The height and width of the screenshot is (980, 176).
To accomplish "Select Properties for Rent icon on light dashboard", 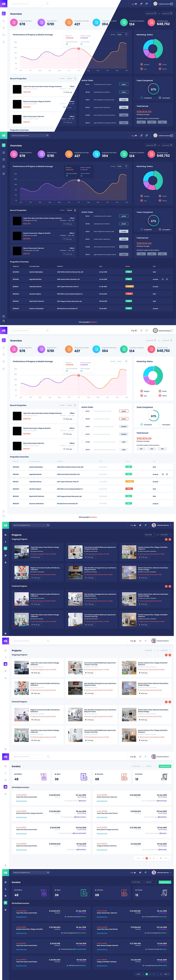I will tap(96, 349).
